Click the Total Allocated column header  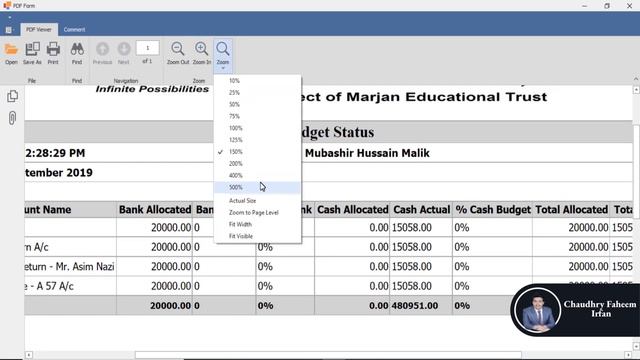[571, 210]
